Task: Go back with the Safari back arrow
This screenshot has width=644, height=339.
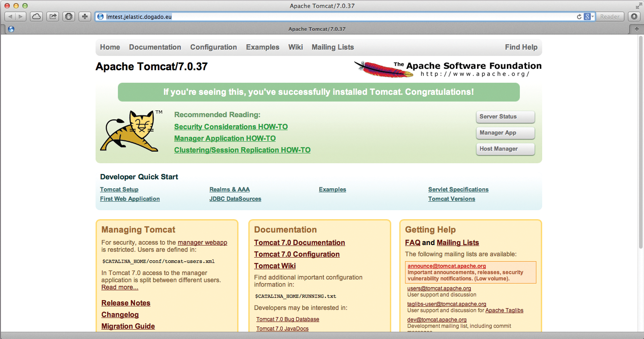Action: click(10, 17)
